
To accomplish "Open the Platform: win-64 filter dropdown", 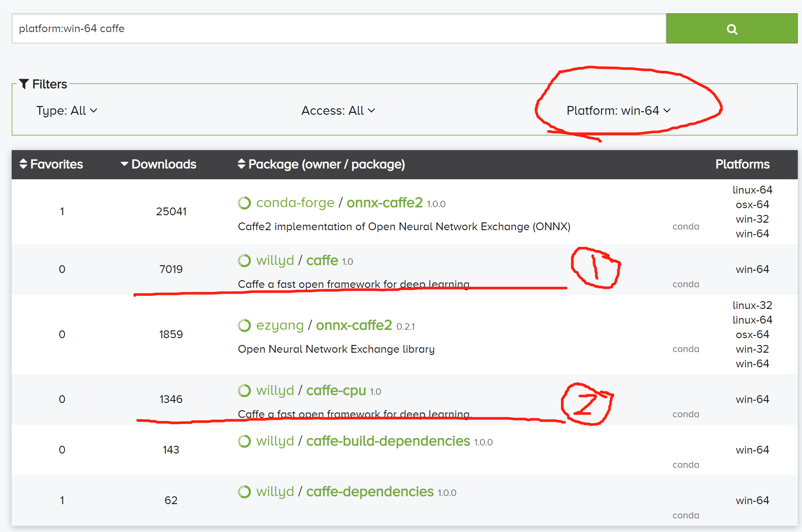I will click(x=618, y=110).
